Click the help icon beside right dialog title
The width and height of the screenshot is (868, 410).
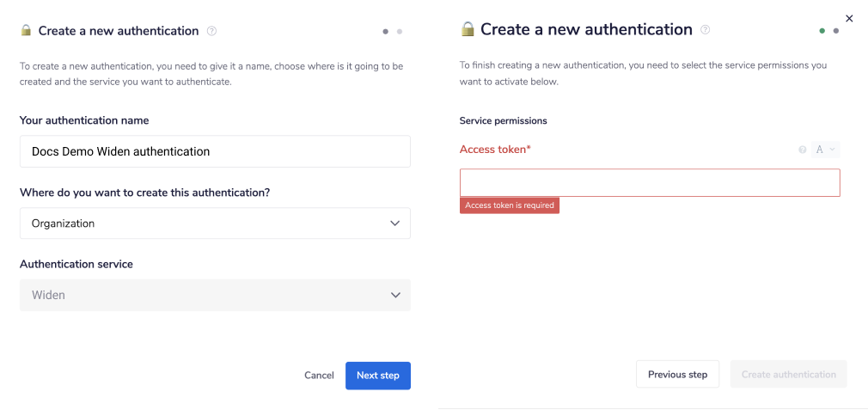click(706, 29)
